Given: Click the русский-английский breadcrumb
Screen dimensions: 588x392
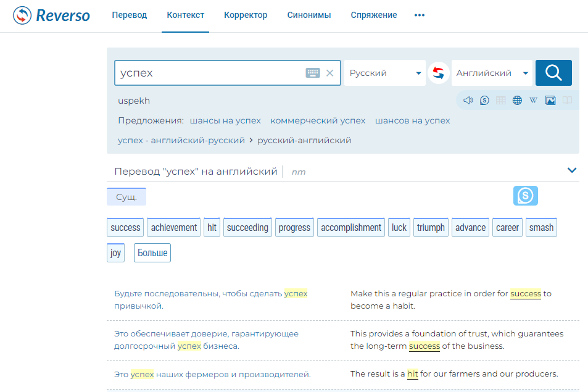Looking at the screenshot, I should pyautogui.click(x=304, y=140).
